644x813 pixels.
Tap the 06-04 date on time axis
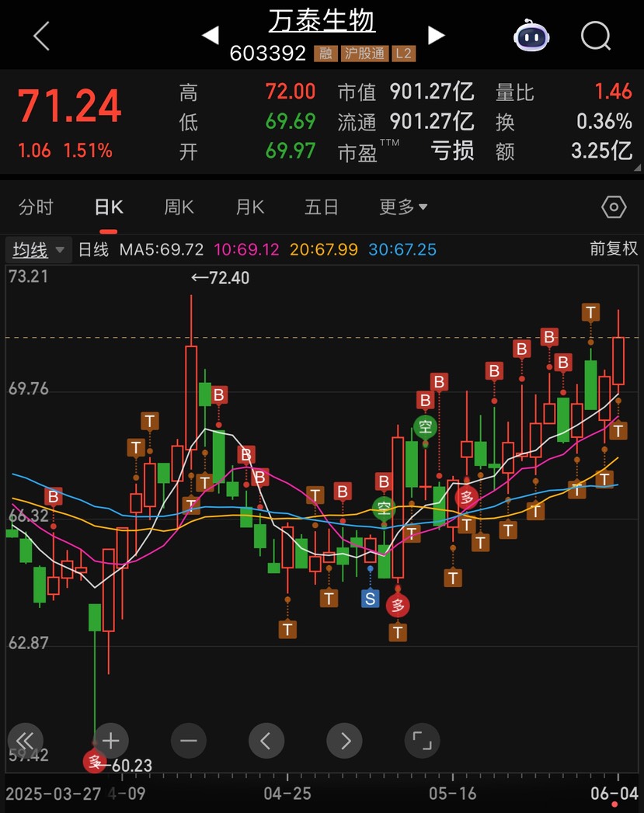point(614,794)
